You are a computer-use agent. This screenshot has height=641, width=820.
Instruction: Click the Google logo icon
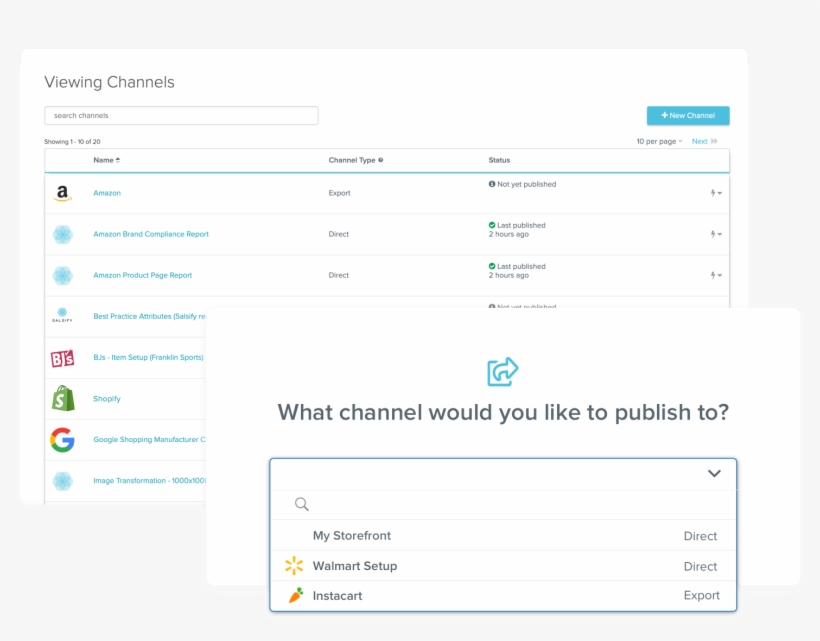click(x=63, y=439)
